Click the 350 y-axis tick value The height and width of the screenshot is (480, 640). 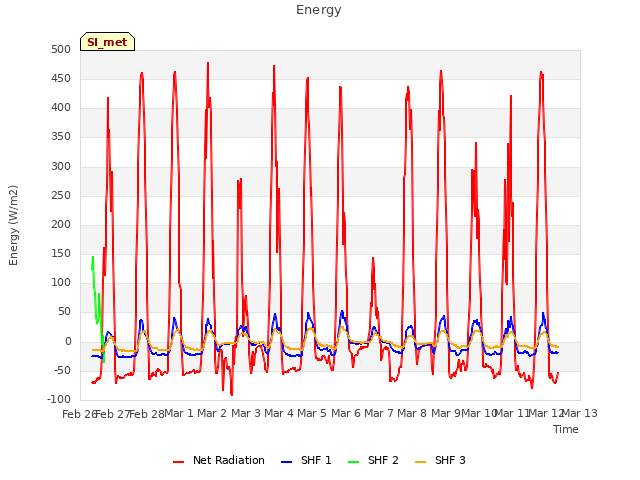point(61,137)
